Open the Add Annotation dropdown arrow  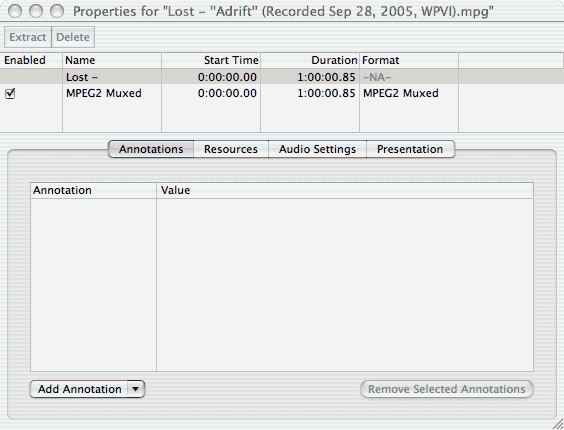coord(136,389)
